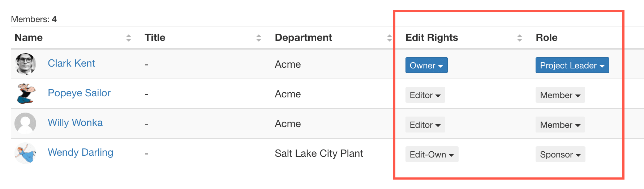Viewport: 644px width, 189px height.
Task: Sort table by Department column arrows
Action: (389, 38)
